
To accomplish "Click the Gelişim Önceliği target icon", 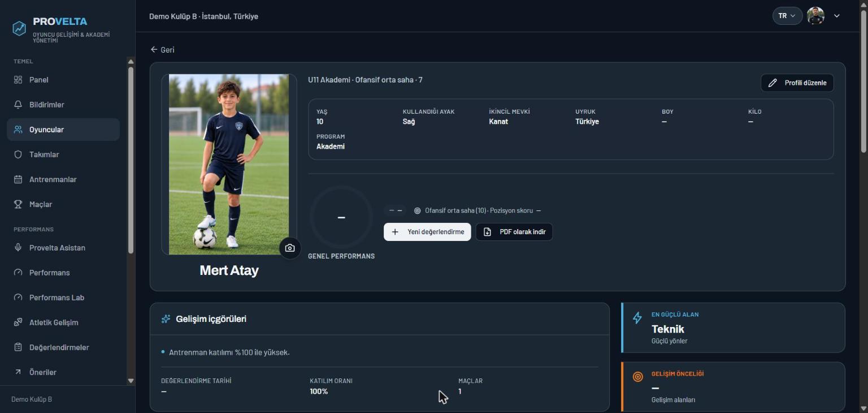I will click(637, 377).
